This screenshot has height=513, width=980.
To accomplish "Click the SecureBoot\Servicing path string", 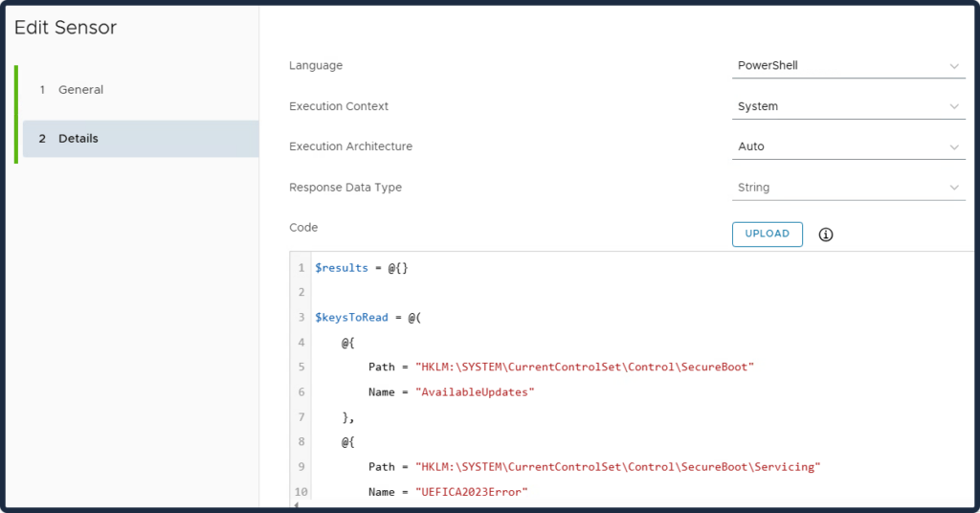I will pyautogui.click(x=617, y=467).
